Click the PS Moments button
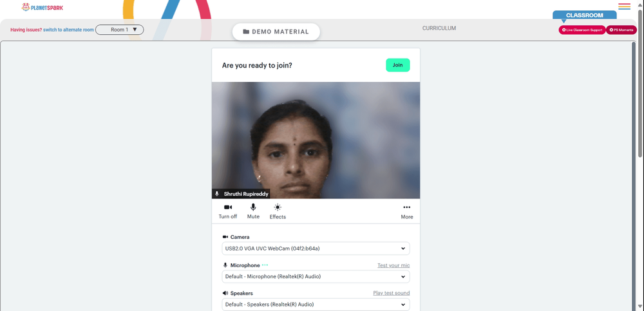Viewport: 644px width, 311px height. [621, 30]
